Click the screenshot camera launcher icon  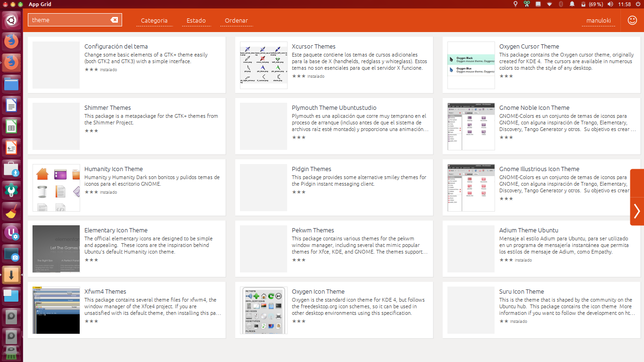[x=11, y=254]
